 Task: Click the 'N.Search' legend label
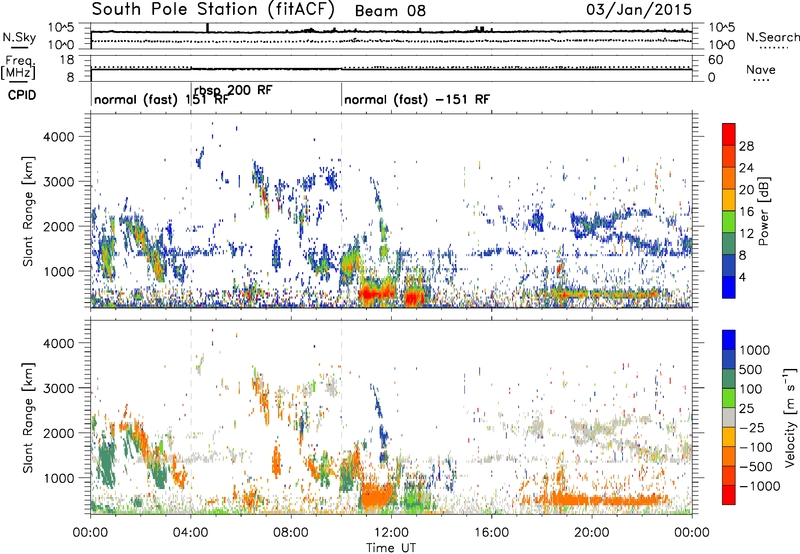click(772, 37)
